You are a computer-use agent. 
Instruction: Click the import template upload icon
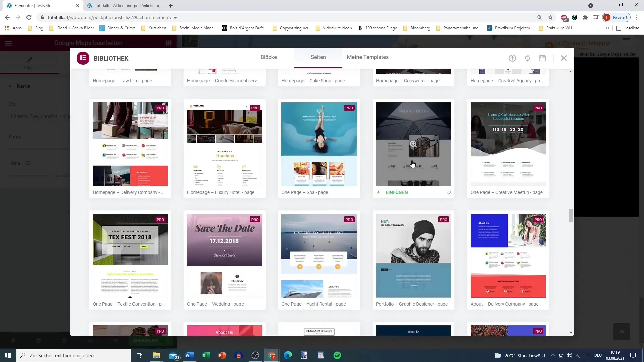tap(512, 58)
